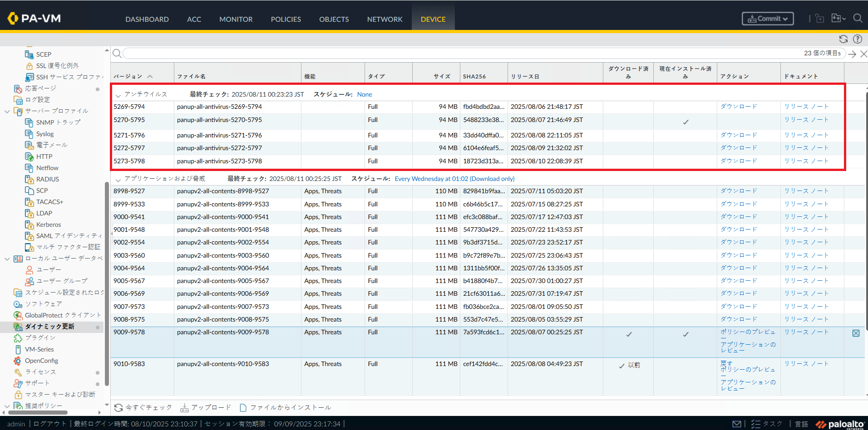Open the Commit dropdown
Image resolution: width=868 pixels, height=430 pixels.
(768, 19)
